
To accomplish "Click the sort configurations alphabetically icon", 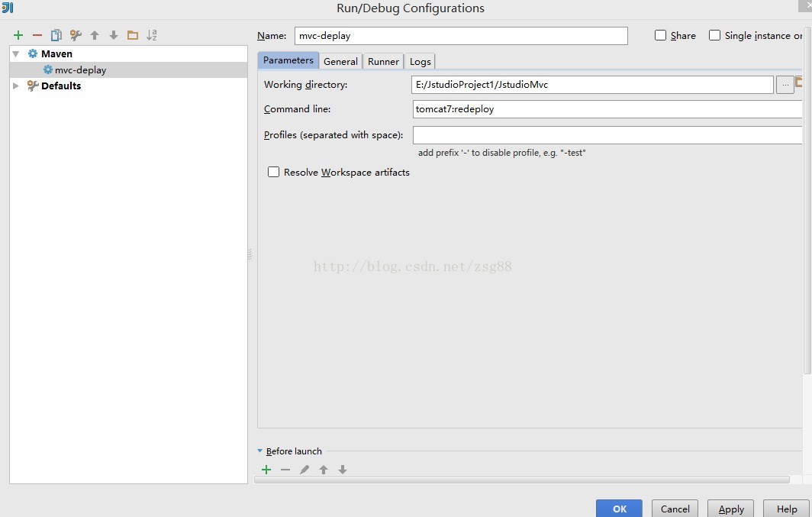I will coord(152,35).
